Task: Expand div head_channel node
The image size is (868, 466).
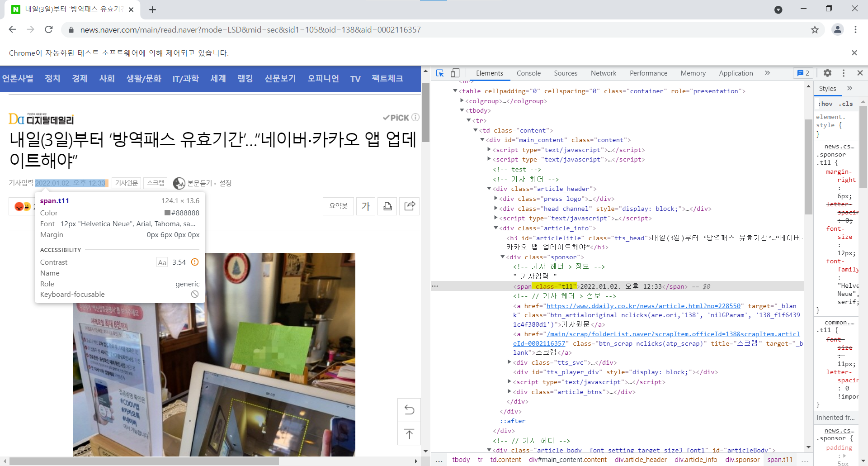Action: click(x=496, y=208)
